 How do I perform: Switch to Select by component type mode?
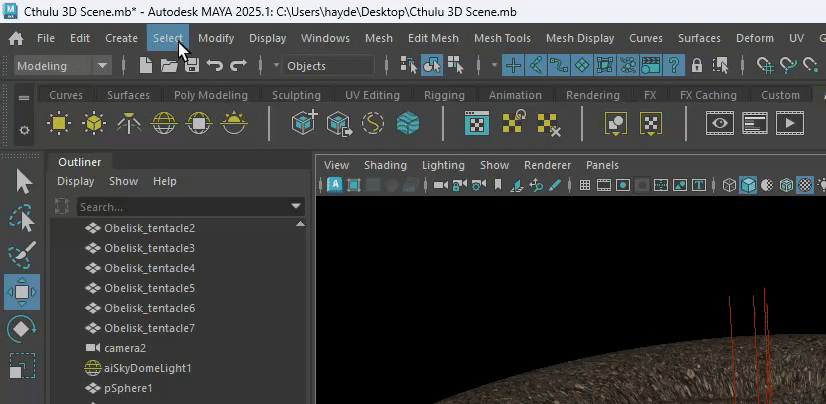[x=455, y=65]
